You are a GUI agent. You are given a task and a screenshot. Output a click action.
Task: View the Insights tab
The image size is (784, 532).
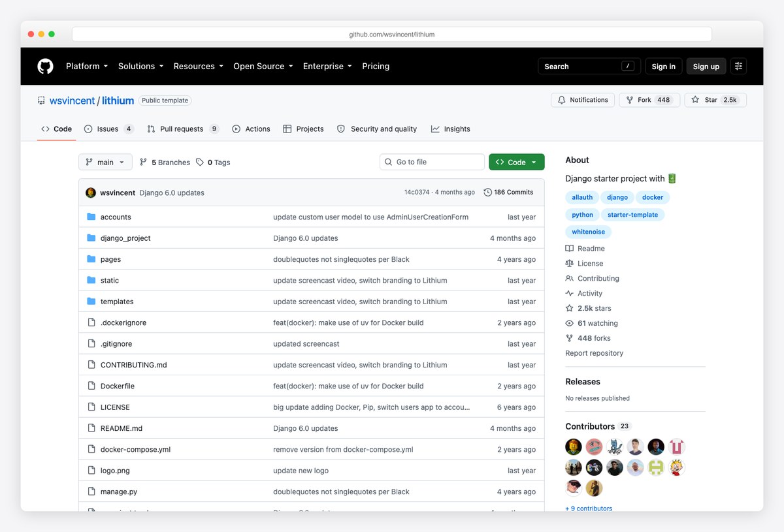451,129
